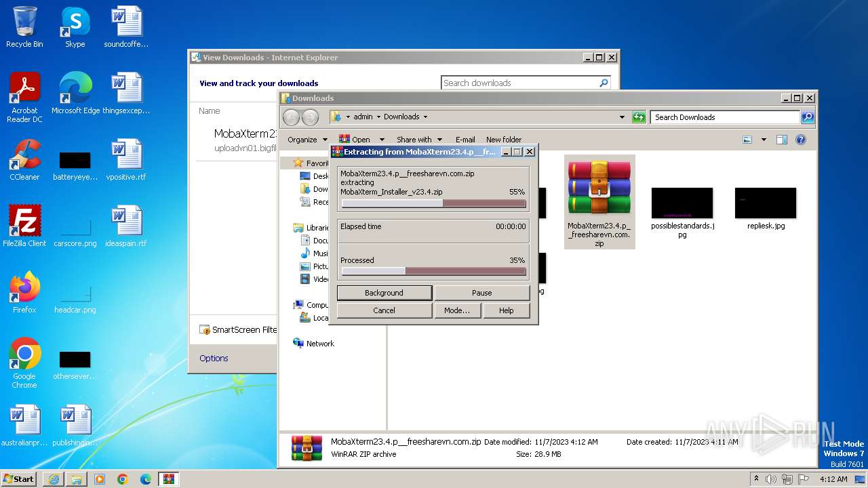Click the Processed progress bar at 35%

(434, 271)
